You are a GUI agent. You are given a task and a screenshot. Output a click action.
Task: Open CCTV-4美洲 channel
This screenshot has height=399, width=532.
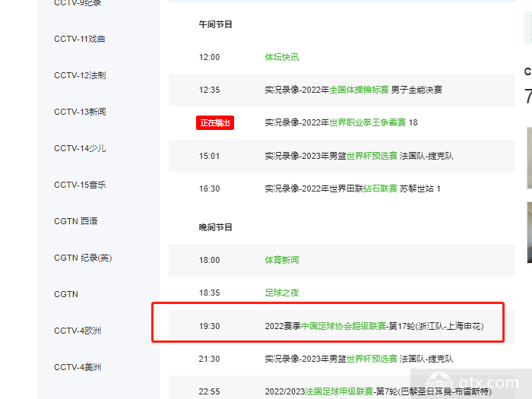78,367
